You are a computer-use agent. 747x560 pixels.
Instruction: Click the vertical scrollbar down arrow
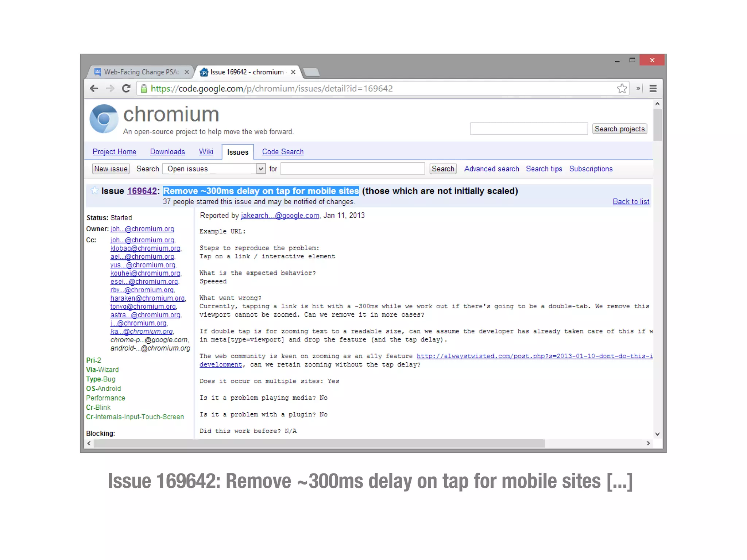(657, 434)
